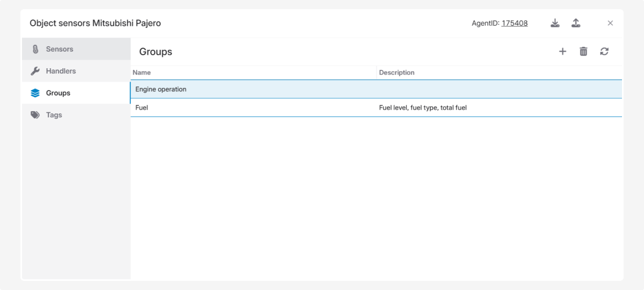644x290 pixels.
Task: Click the export (upload) icon in header
Action: [x=576, y=23]
